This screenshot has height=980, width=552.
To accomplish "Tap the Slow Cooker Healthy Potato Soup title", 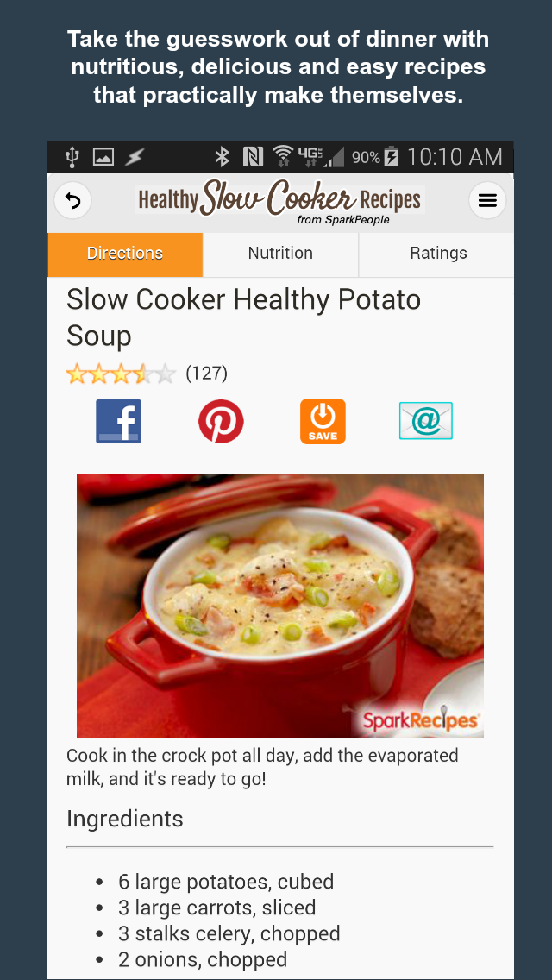I will [244, 317].
